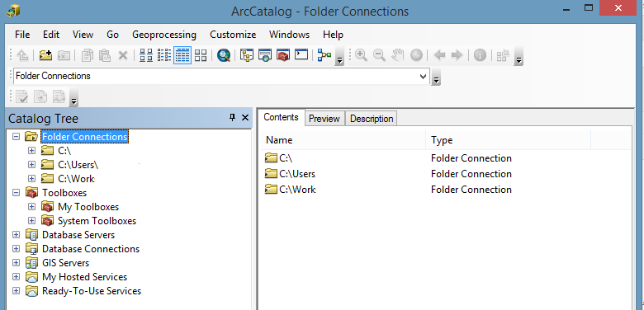Switch contents to List view

point(164,55)
